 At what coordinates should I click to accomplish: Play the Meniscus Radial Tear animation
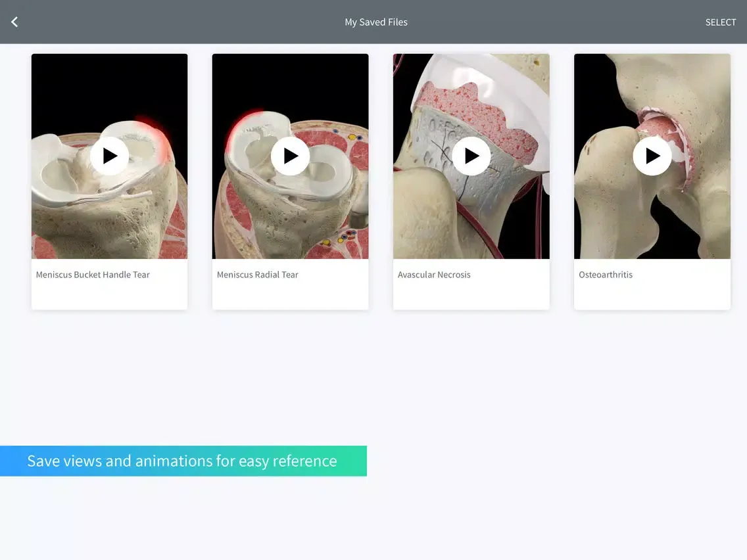tap(290, 156)
